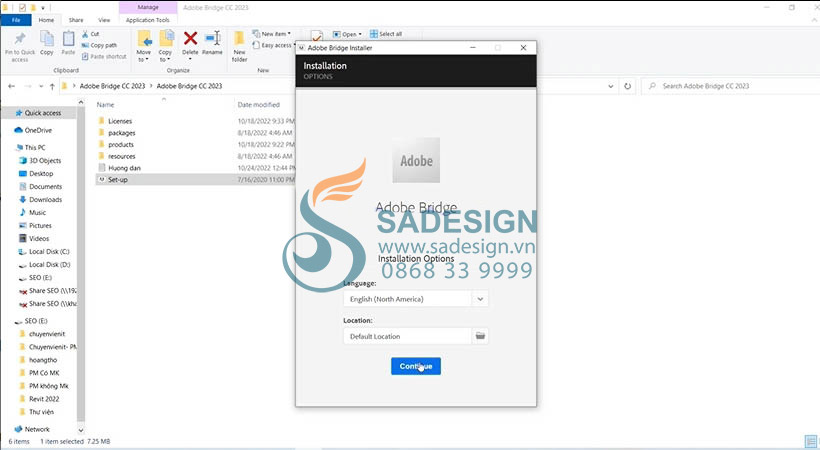Expand the address bar history dropdown
This screenshot has width=820, height=450.
[611, 86]
